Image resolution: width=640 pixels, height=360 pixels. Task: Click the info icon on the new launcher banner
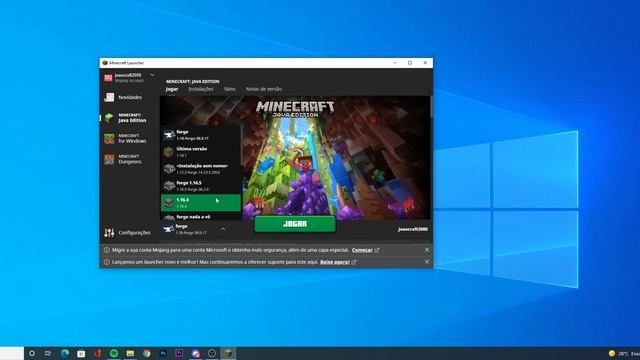click(107, 262)
